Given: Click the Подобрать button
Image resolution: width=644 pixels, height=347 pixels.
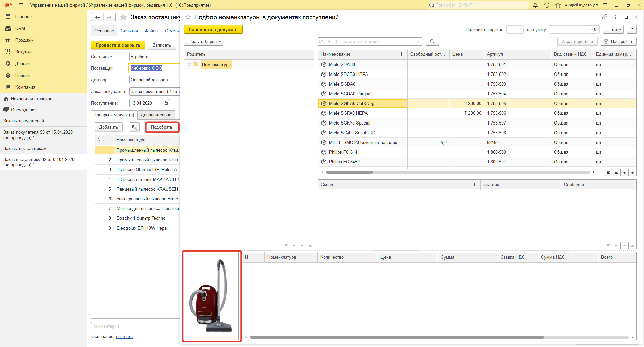Looking at the screenshot, I should point(162,127).
